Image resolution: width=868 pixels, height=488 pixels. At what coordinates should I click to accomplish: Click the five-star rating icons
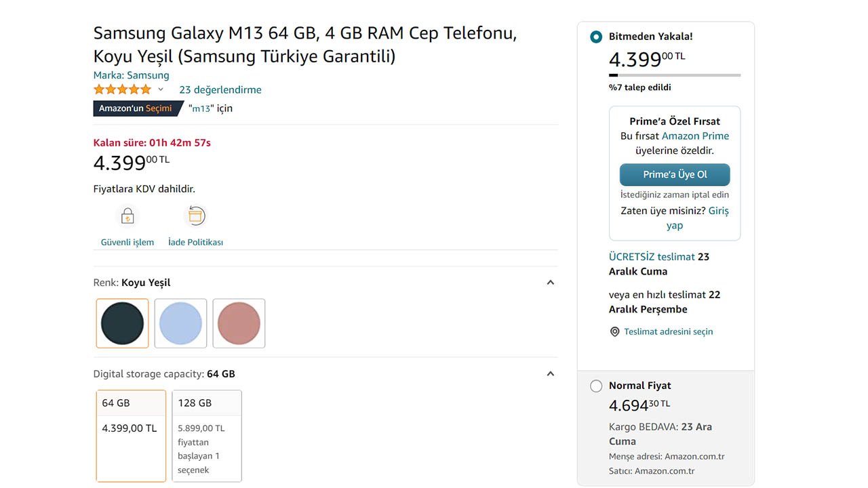[x=122, y=89]
